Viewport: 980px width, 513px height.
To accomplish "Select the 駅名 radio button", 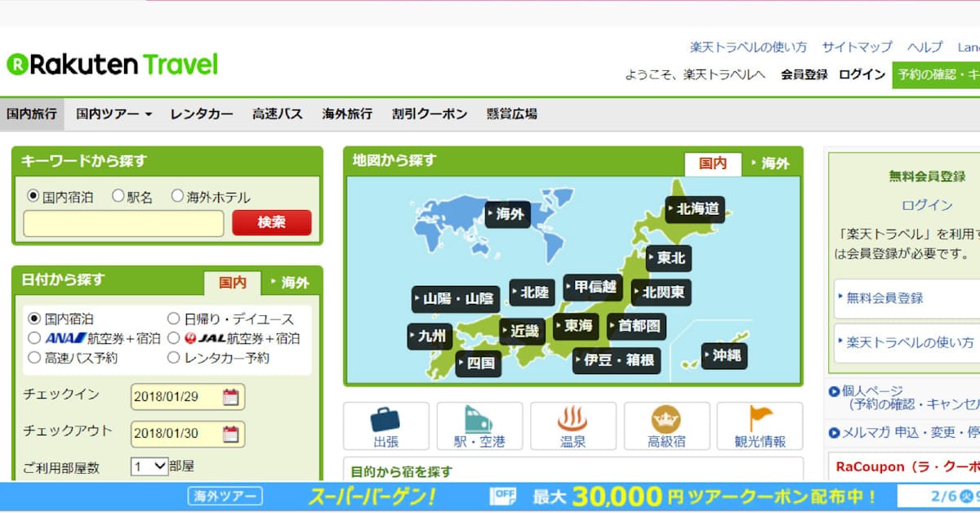I will [x=118, y=196].
